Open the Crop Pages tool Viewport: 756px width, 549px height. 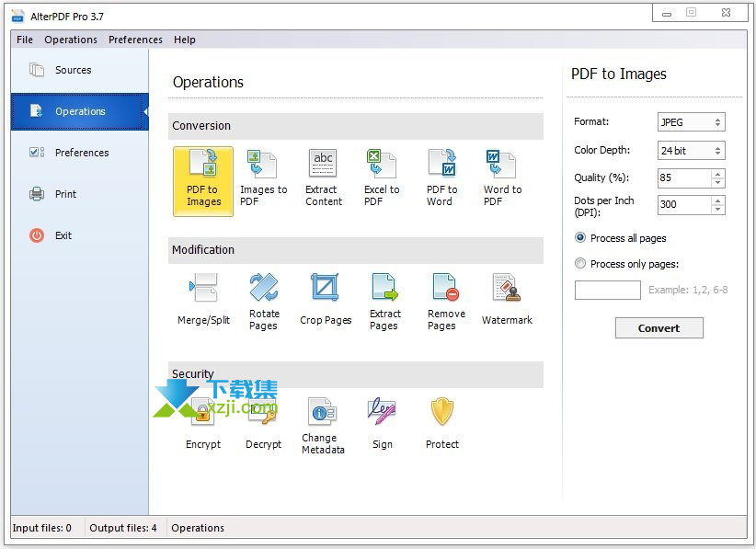click(x=326, y=300)
